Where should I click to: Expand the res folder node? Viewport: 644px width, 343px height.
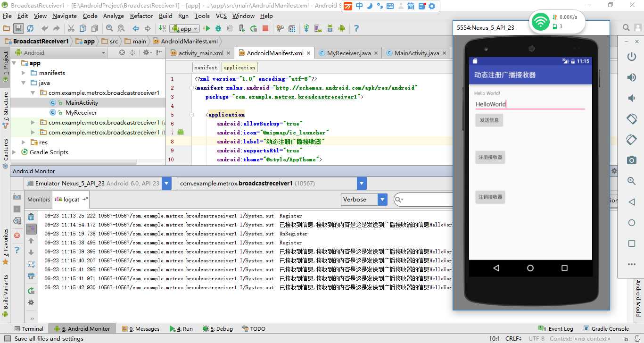tap(24, 142)
